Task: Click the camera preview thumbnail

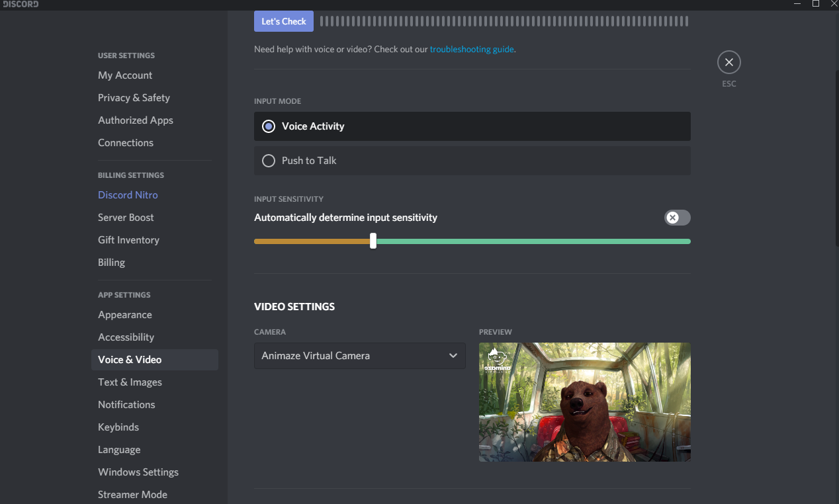Action: point(584,401)
